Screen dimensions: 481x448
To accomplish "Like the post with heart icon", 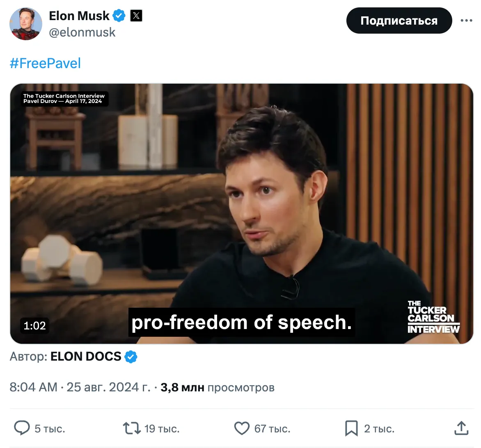I will (242, 428).
